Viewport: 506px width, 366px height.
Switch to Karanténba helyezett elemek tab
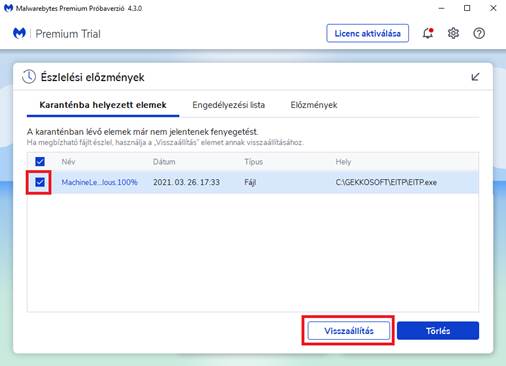pos(103,105)
